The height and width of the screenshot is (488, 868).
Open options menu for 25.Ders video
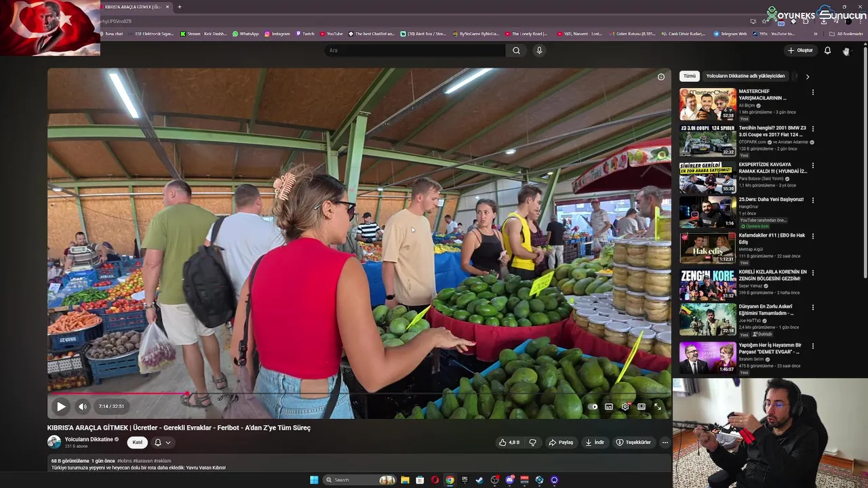point(813,201)
